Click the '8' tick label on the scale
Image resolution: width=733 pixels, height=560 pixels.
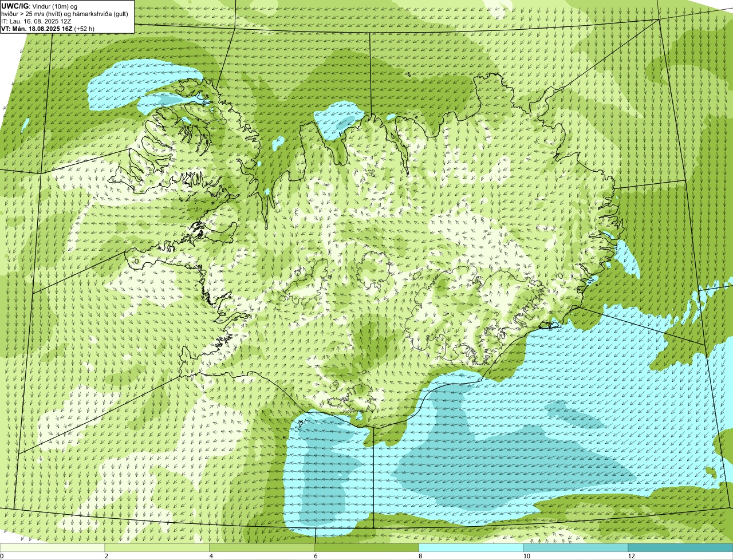[420, 556]
